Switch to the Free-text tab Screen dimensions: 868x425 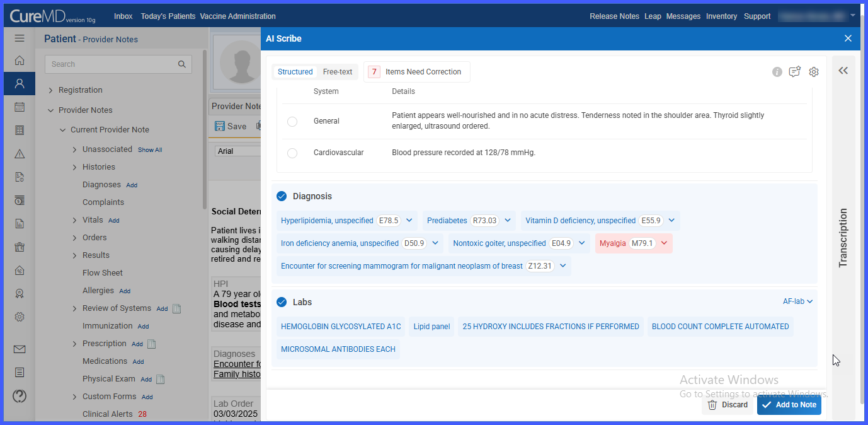[x=338, y=72]
